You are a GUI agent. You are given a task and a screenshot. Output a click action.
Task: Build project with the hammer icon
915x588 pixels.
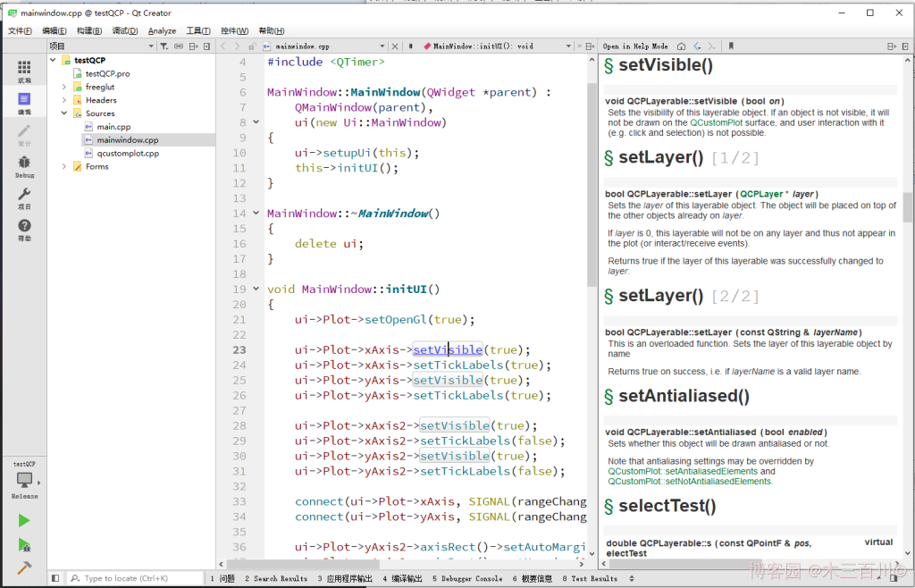tap(24, 567)
